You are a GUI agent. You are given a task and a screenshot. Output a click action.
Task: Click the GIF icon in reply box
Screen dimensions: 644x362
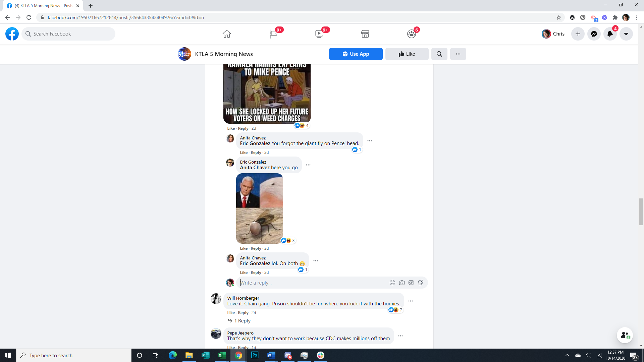coord(411,283)
